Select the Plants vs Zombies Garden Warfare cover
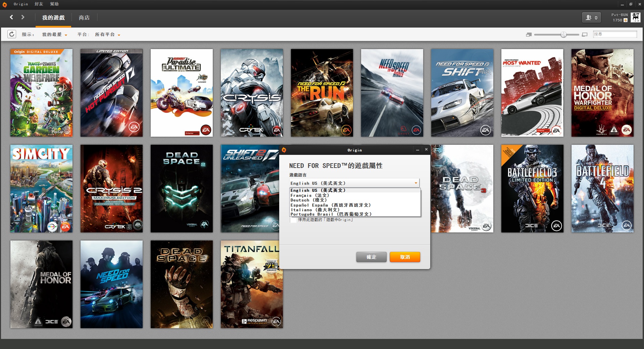 click(x=41, y=93)
